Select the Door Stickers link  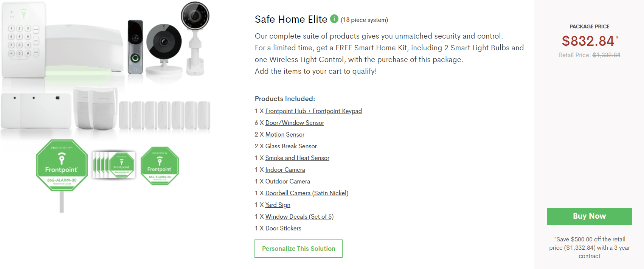[283, 228]
